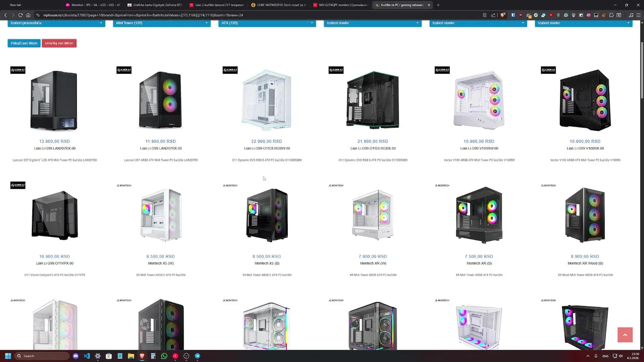Show hidden tray icons chevron

(x=588, y=356)
